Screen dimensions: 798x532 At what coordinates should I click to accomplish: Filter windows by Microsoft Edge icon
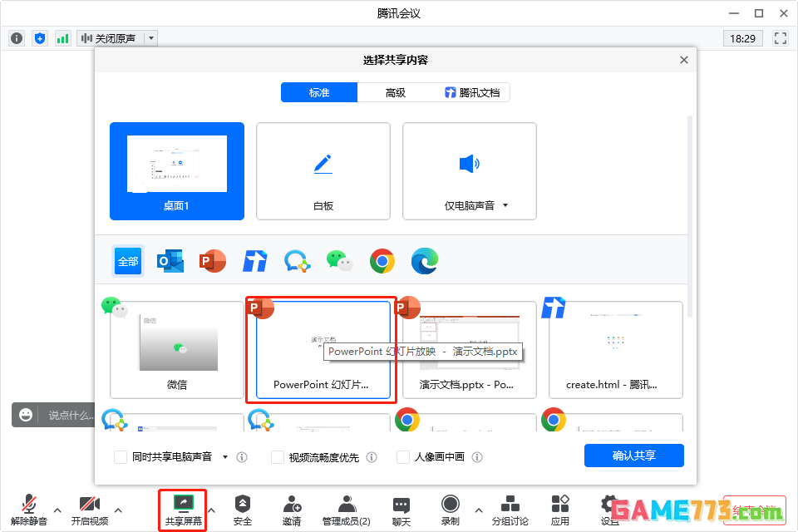click(x=425, y=261)
